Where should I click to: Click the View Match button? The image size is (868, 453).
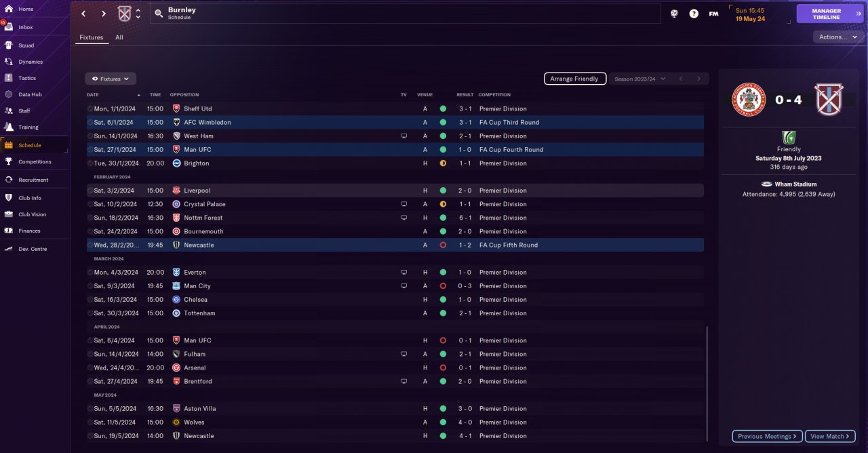pyautogui.click(x=831, y=436)
